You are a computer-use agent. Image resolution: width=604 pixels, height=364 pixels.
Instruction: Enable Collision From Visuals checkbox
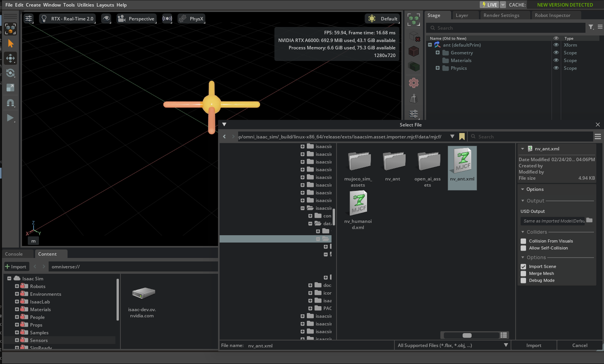point(523,241)
